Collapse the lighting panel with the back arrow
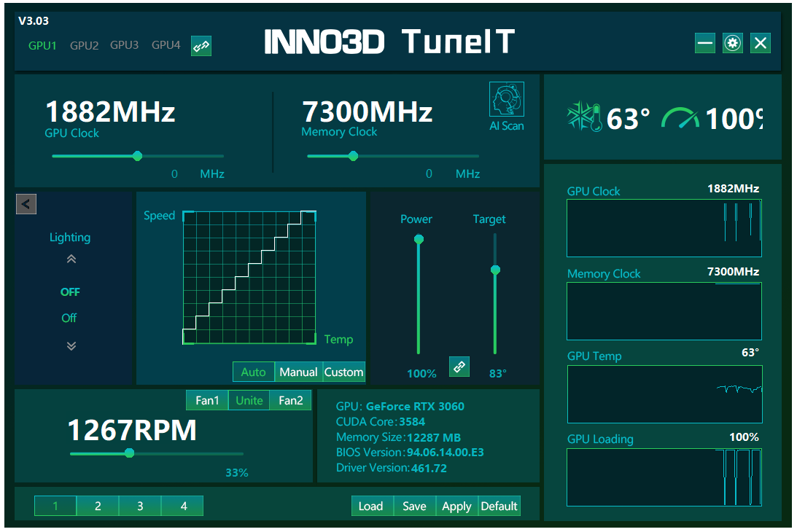797x532 pixels. point(26,204)
